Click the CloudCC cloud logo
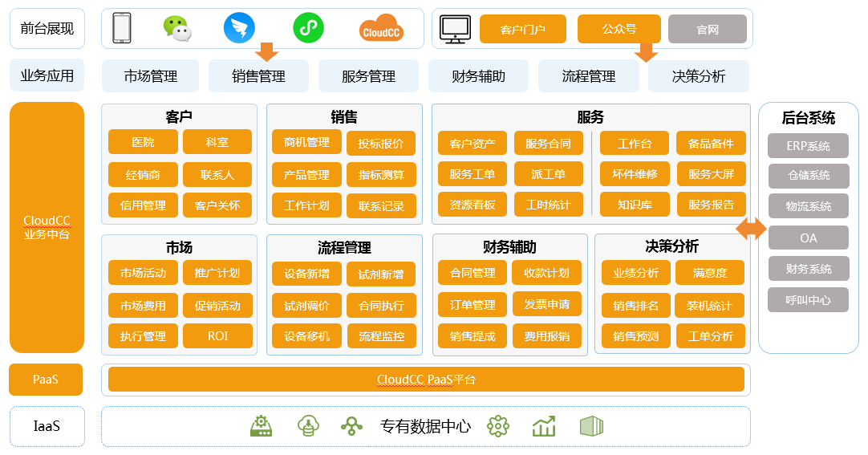 (x=380, y=29)
